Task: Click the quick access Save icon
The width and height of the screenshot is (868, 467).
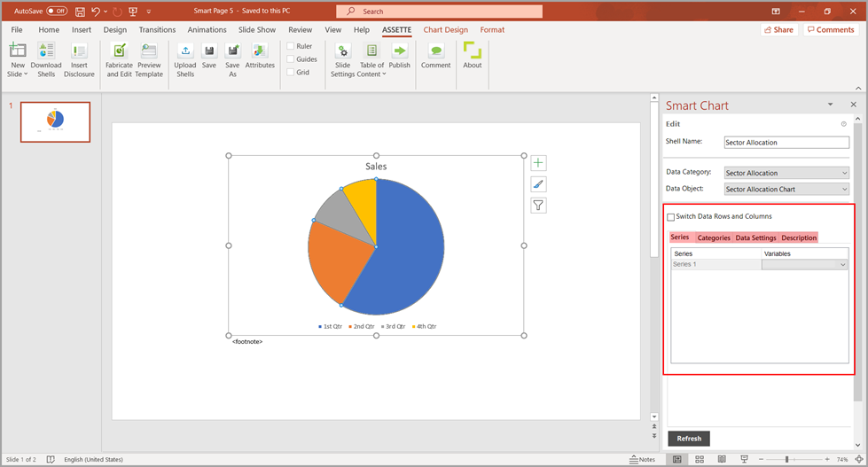Action: click(x=80, y=11)
